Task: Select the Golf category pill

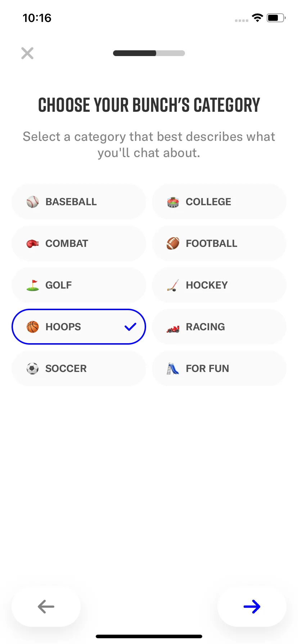Action: [x=79, y=285]
